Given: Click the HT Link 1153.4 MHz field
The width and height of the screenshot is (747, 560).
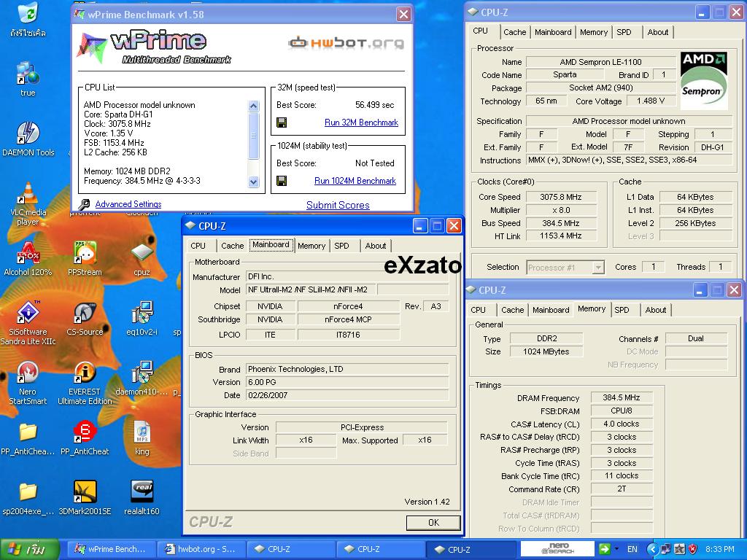Looking at the screenshot, I should click(x=561, y=236).
